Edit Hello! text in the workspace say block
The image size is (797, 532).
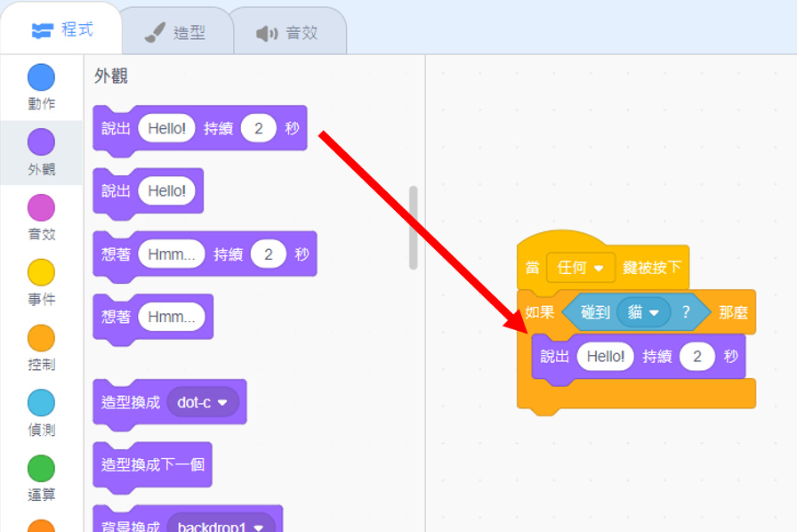click(x=606, y=357)
